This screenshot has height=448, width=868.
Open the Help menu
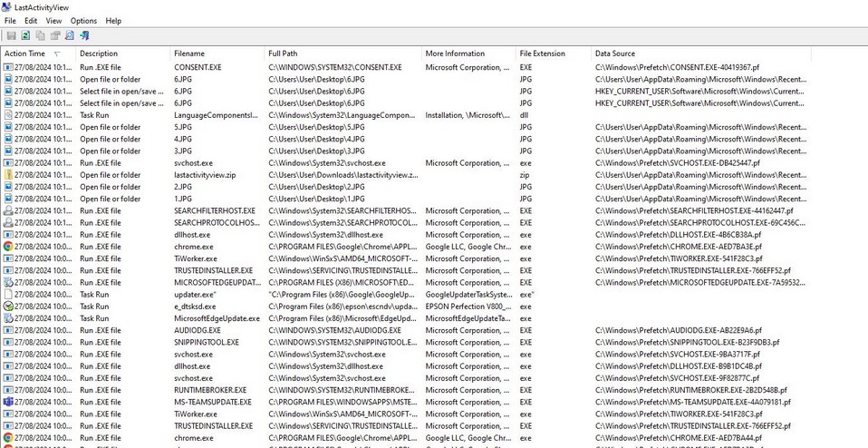pyautogui.click(x=113, y=21)
